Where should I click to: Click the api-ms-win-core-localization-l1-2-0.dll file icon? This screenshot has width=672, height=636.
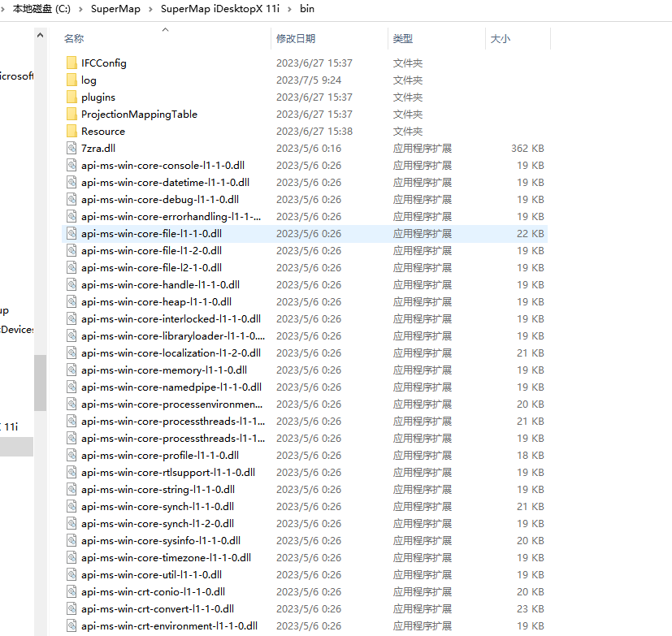(x=72, y=353)
